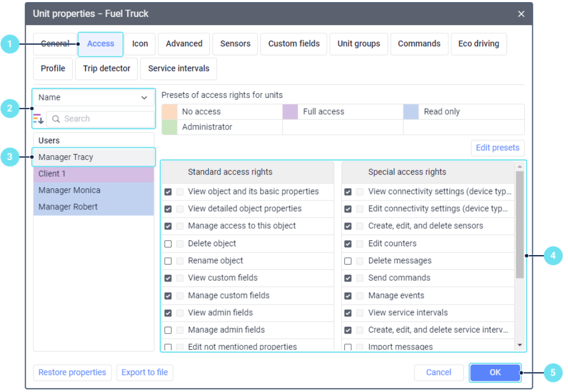Pick the No access color preset
The image size is (568, 392).
pos(169,112)
